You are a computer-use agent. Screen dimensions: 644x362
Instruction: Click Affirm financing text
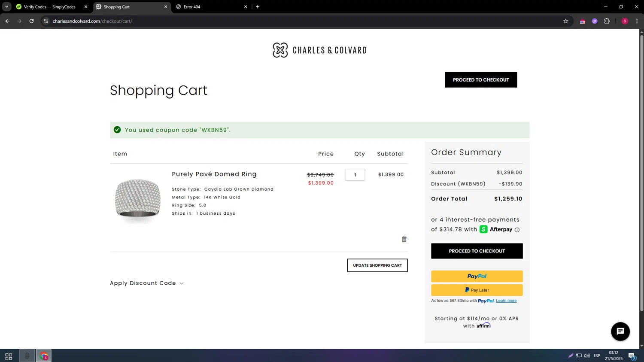click(x=477, y=322)
